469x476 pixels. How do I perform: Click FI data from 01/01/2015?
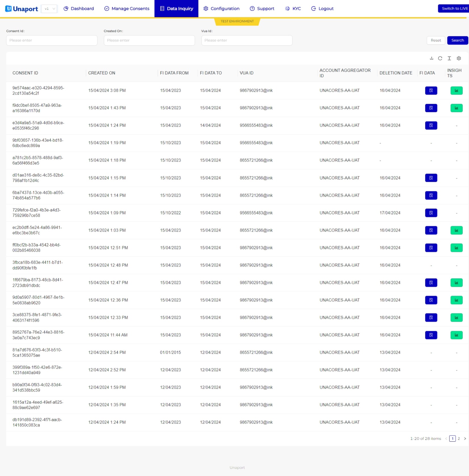pyautogui.click(x=170, y=353)
